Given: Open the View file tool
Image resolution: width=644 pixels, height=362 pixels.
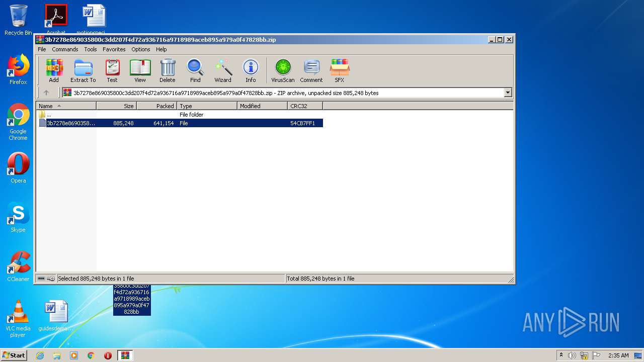Looking at the screenshot, I should coord(140,70).
